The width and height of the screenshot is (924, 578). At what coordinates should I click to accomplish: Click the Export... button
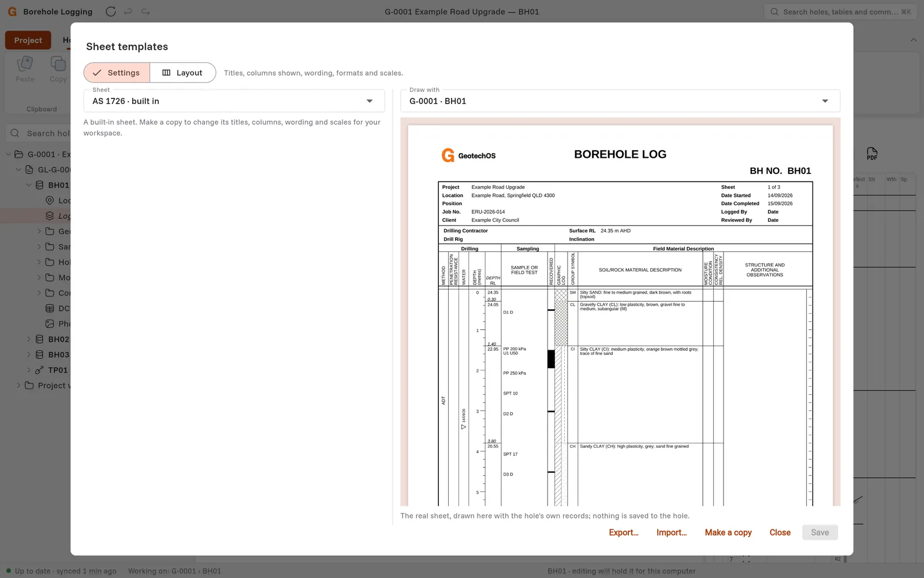(x=624, y=532)
